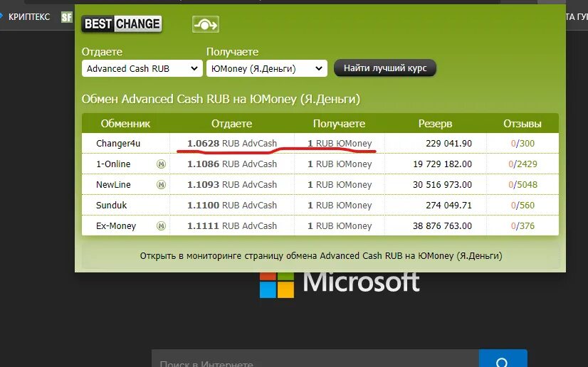
Task: Click the M badge icon next to NewLine
Action: tap(162, 185)
